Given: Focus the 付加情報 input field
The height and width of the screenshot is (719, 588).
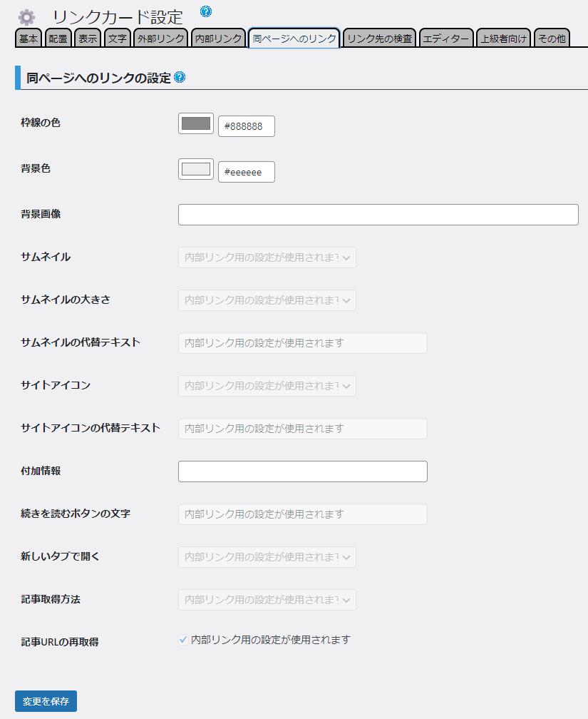Looking at the screenshot, I should [302, 471].
